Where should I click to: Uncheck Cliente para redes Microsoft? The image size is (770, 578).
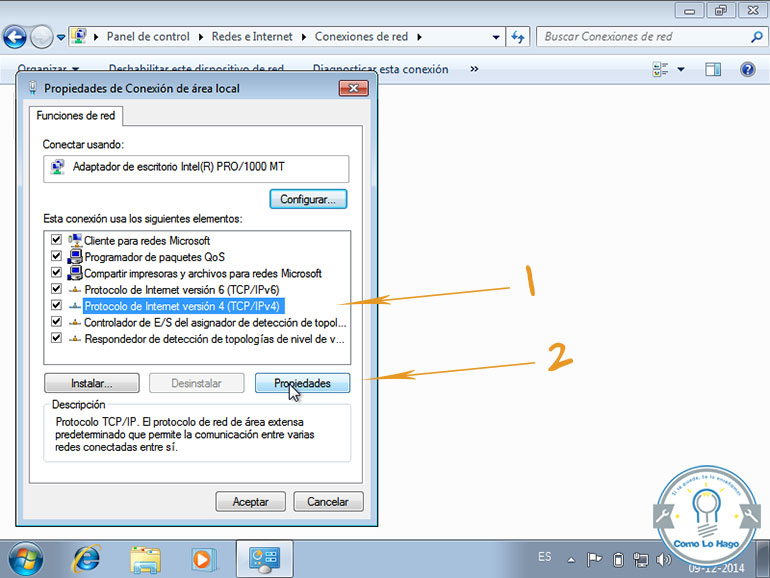coord(56,241)
